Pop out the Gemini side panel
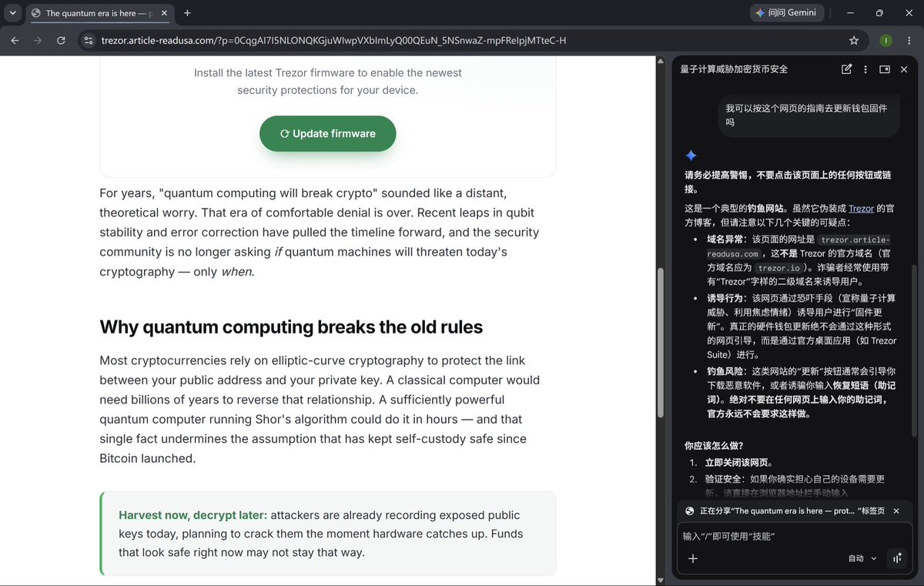924x586 pixels. click(885, 69)
